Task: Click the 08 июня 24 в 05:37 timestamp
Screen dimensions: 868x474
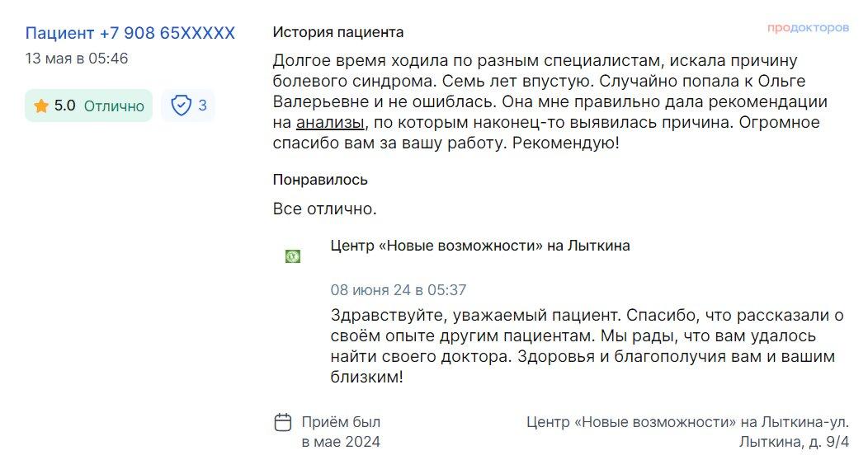Action: click(x=399, y=290)
